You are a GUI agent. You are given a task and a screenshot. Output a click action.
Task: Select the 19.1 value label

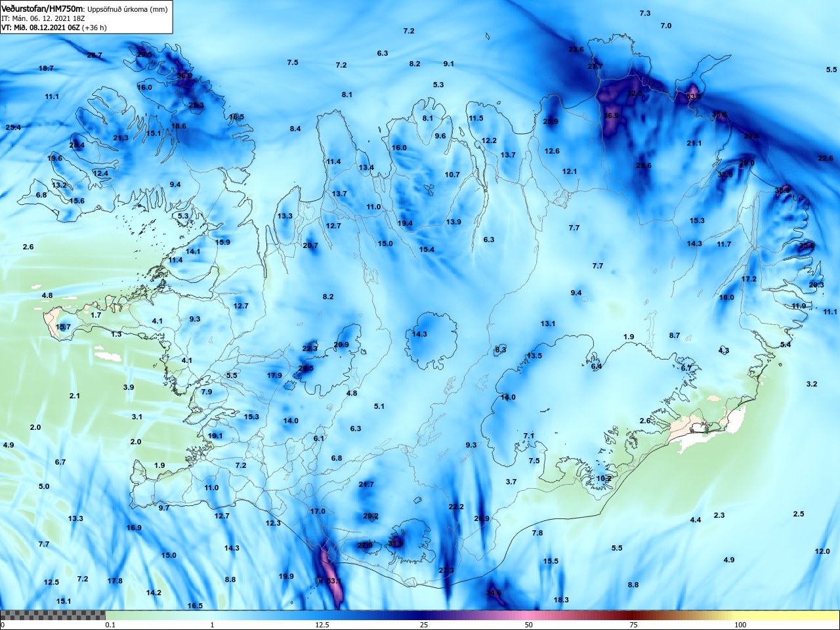click(215, 436)
